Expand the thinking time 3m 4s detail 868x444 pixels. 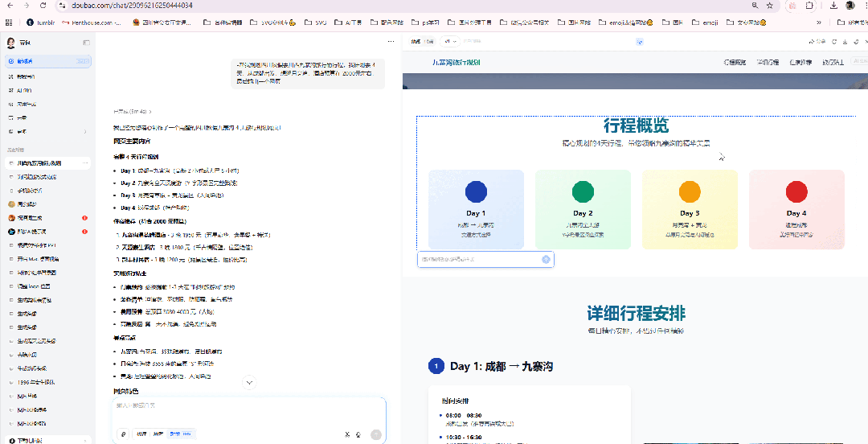pyautogui.click(x=133, y=112)
